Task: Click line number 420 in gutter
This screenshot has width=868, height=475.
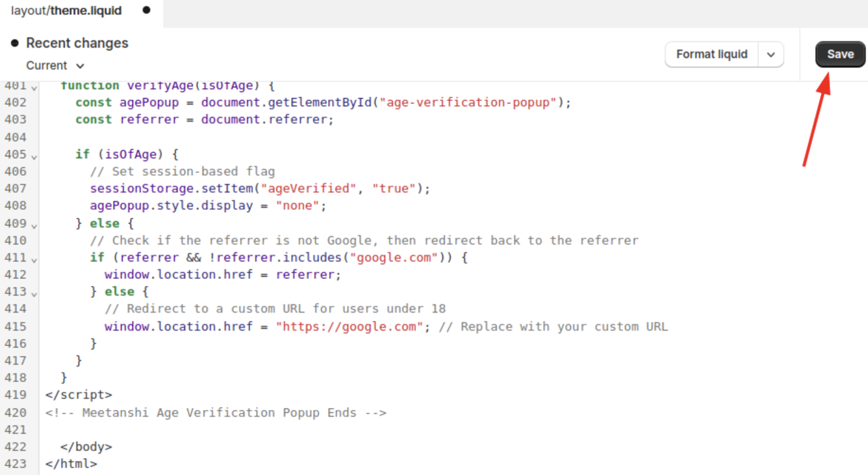Action: [x=15, y=413]
